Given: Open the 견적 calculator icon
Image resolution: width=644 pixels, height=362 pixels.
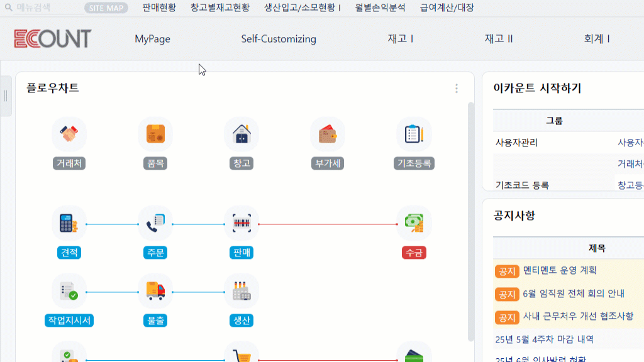Looking at the screenshot, I should [x=69, y=223].
